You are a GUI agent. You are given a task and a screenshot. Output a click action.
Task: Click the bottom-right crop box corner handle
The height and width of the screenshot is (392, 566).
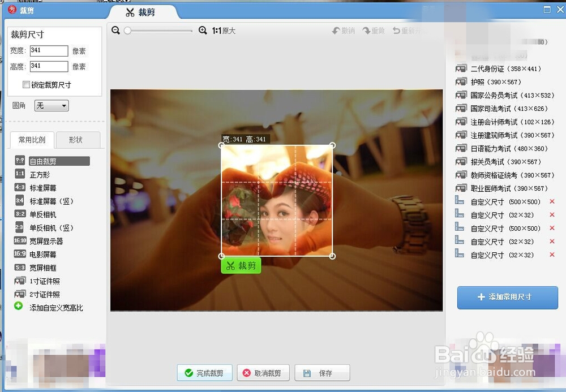332,256
